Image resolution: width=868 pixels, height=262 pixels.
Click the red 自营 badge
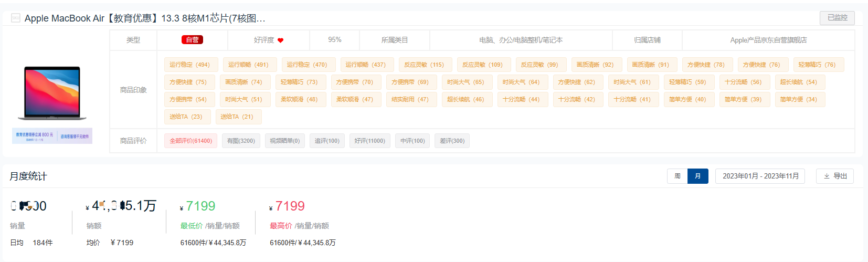192,40
